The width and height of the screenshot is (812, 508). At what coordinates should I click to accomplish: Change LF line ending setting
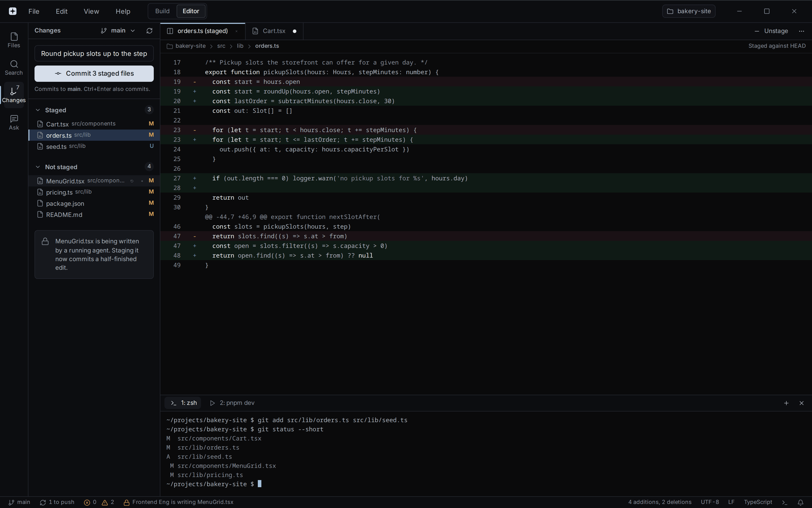pos(732,502)
